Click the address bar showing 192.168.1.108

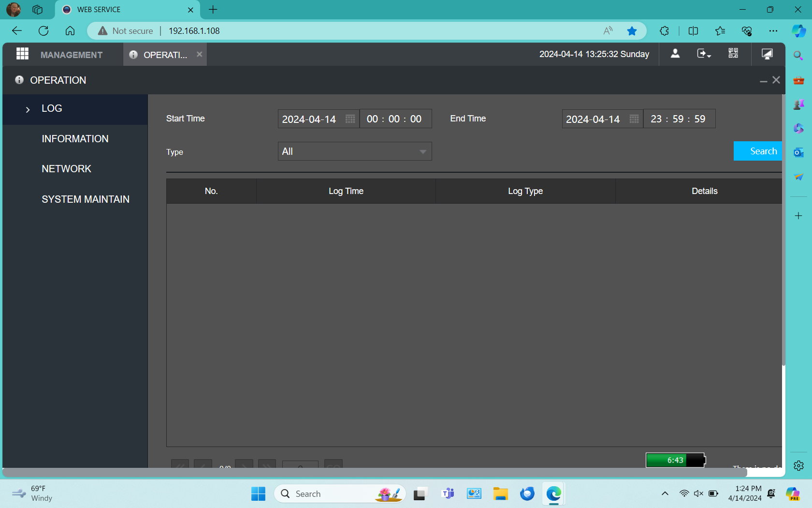tap(194, 31)
